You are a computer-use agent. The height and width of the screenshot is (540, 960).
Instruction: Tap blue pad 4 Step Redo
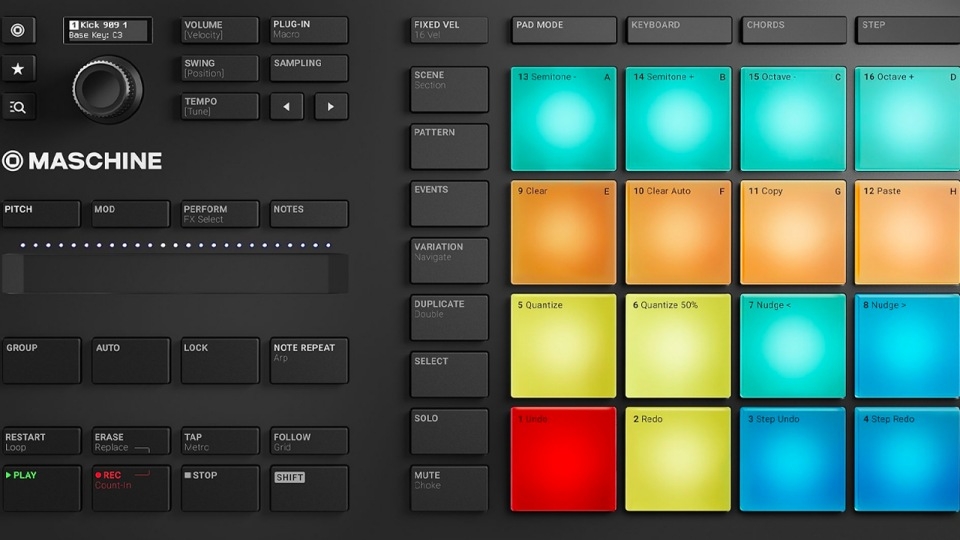(907, 460)
